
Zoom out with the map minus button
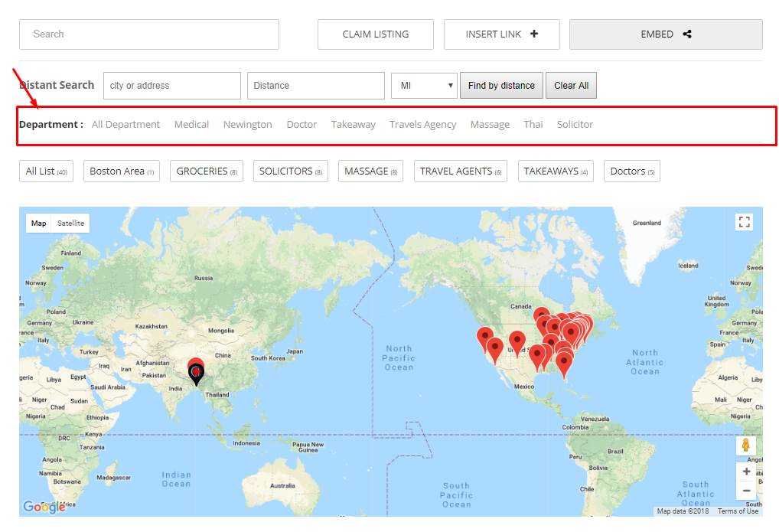[x=746, y=491]
